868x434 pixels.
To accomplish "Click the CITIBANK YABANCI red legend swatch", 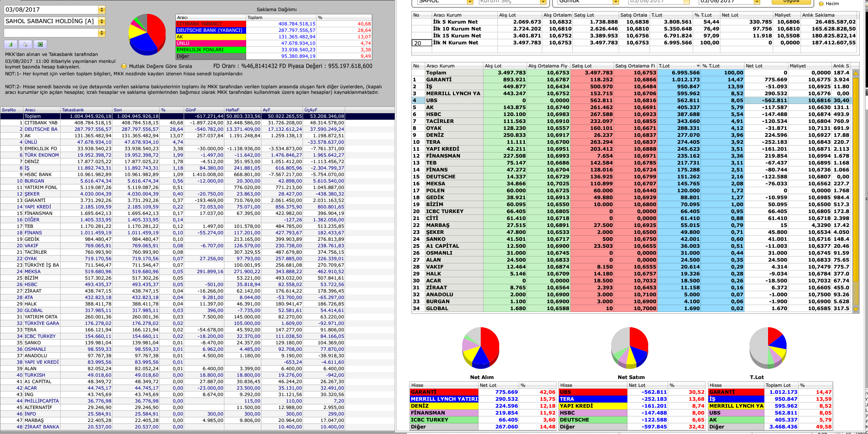I will (211, 24).
